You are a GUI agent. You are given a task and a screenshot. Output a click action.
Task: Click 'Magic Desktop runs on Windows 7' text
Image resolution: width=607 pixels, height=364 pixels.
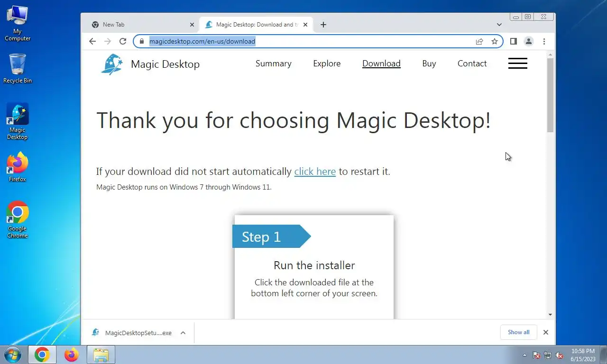point(184,187)
